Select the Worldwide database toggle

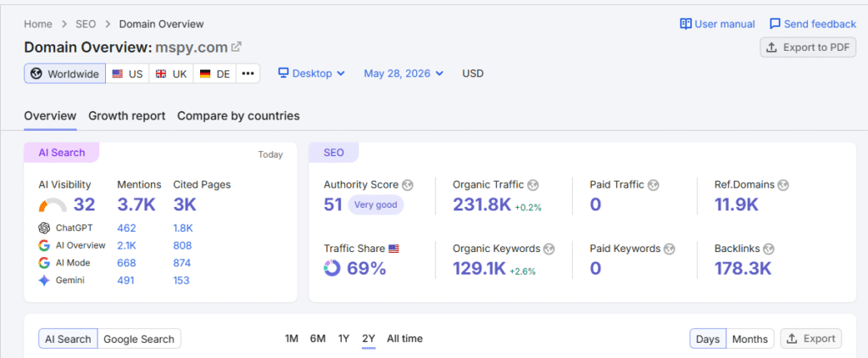[64, 74]
